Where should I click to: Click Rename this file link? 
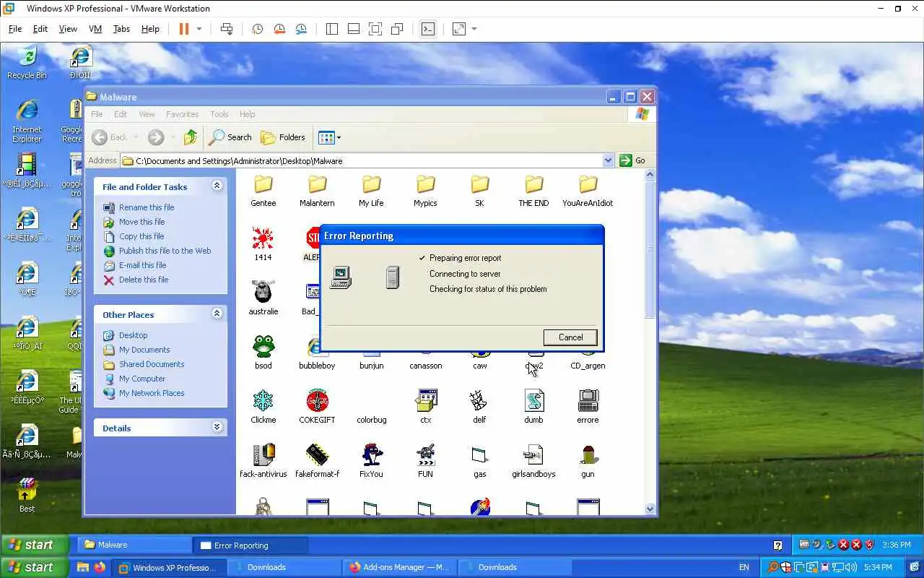point(147,207)
